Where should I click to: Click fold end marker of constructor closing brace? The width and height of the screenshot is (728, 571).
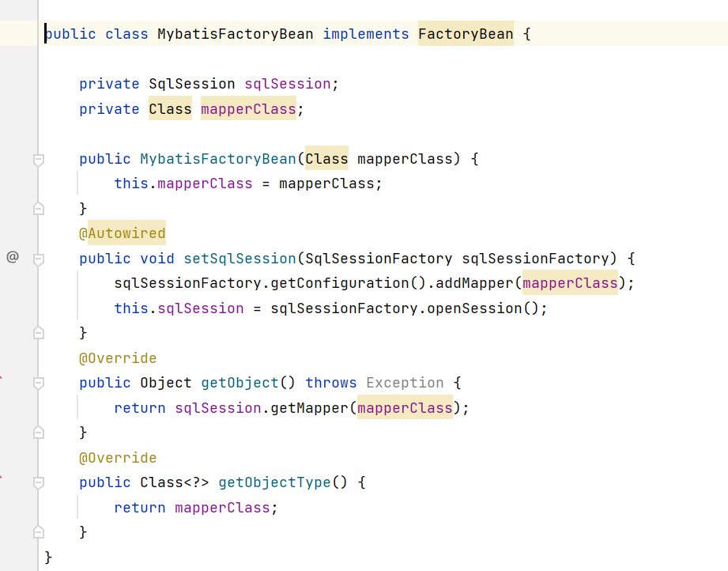tap(38, 209)
